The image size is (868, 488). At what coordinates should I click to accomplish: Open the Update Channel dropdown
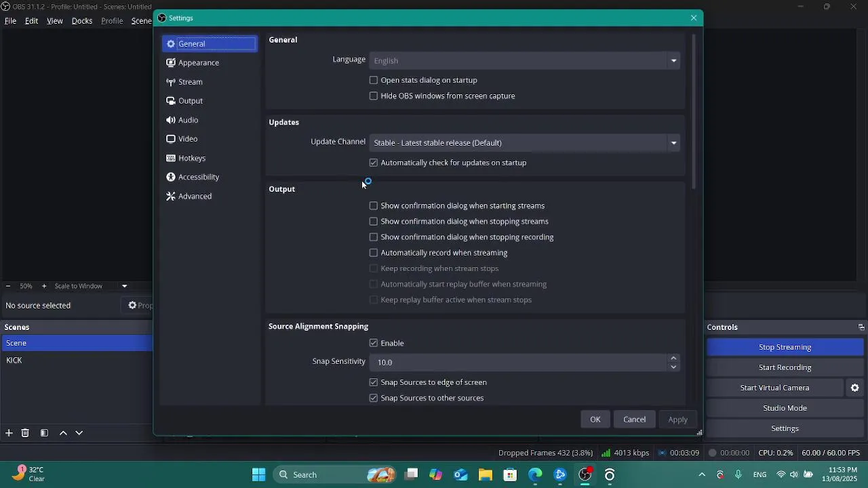point(524,142)
